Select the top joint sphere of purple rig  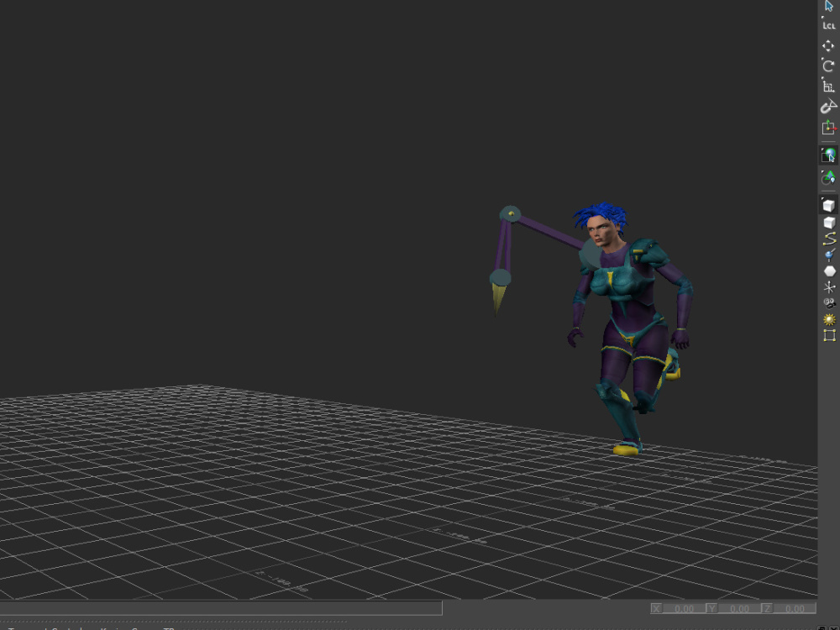tap(510, 214)
